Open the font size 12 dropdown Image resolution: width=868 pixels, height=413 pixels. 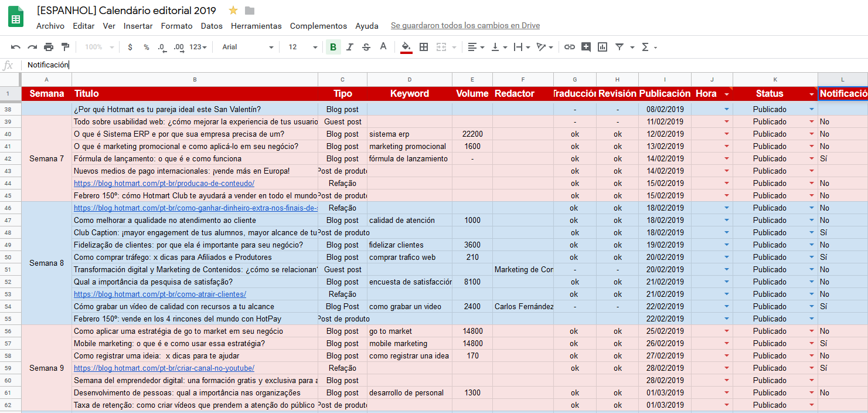click(x=303, y=47)
